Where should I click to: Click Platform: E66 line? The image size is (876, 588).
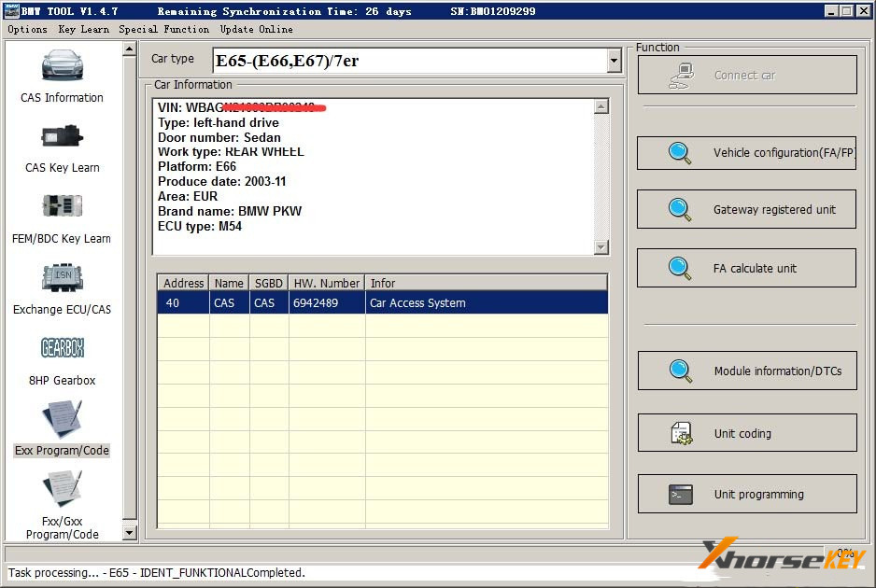pos(197,166)
